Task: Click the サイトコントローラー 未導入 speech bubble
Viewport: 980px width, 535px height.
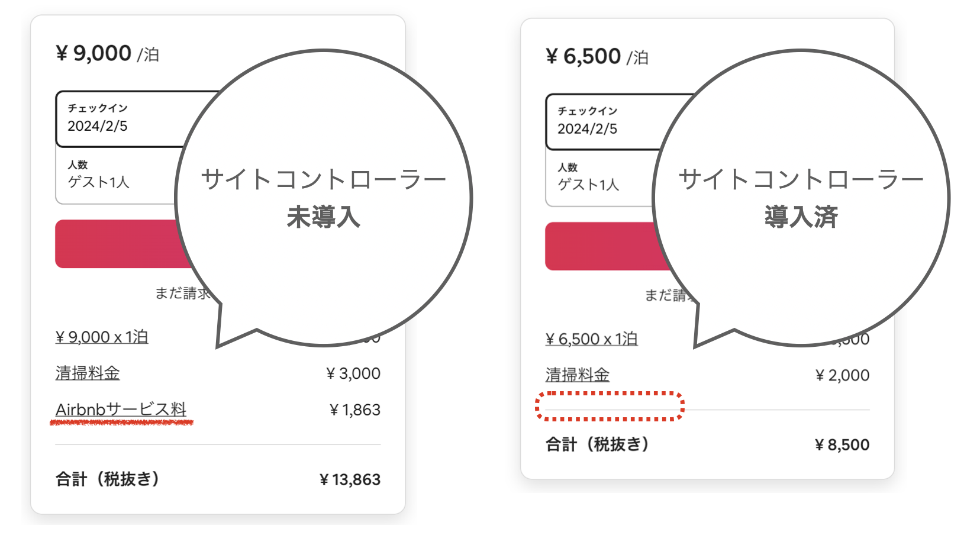Action: 324,198
